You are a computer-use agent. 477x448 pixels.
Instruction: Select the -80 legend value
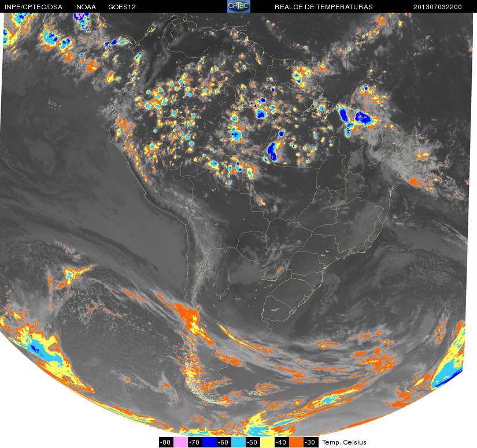(166, 442)
